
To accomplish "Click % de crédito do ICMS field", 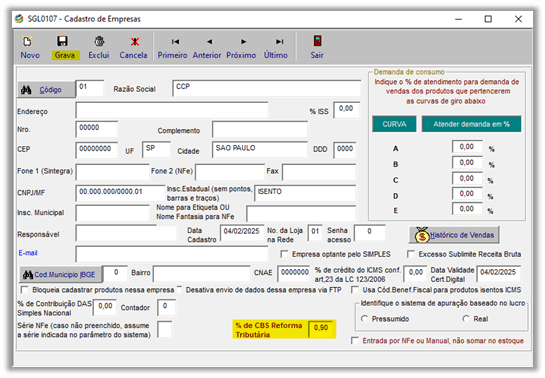I will tap(415, 274).
